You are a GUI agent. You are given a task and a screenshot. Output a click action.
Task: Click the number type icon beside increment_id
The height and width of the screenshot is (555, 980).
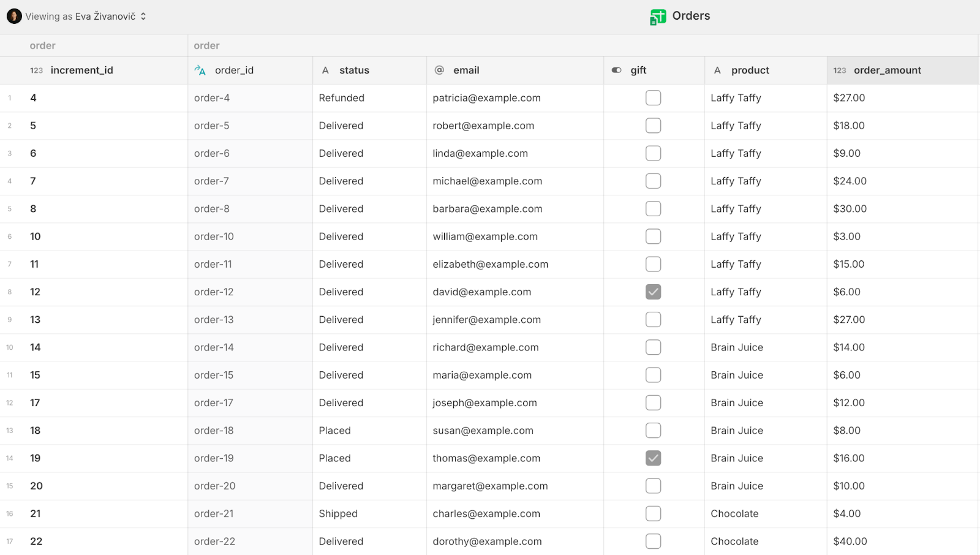coord(37,70)
